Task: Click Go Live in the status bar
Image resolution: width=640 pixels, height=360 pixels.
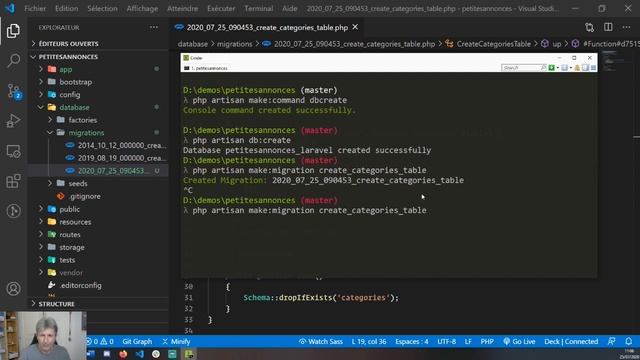Action: (519, 341)
